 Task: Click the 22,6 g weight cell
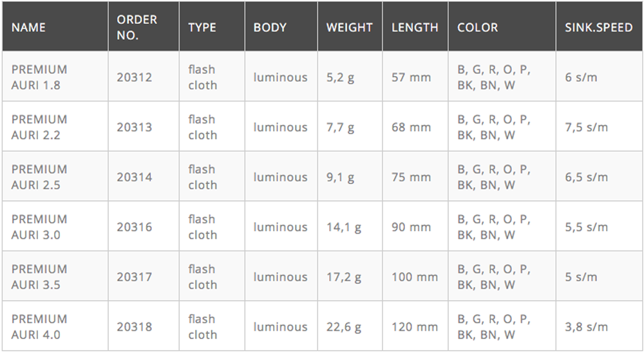pos(344,327)
